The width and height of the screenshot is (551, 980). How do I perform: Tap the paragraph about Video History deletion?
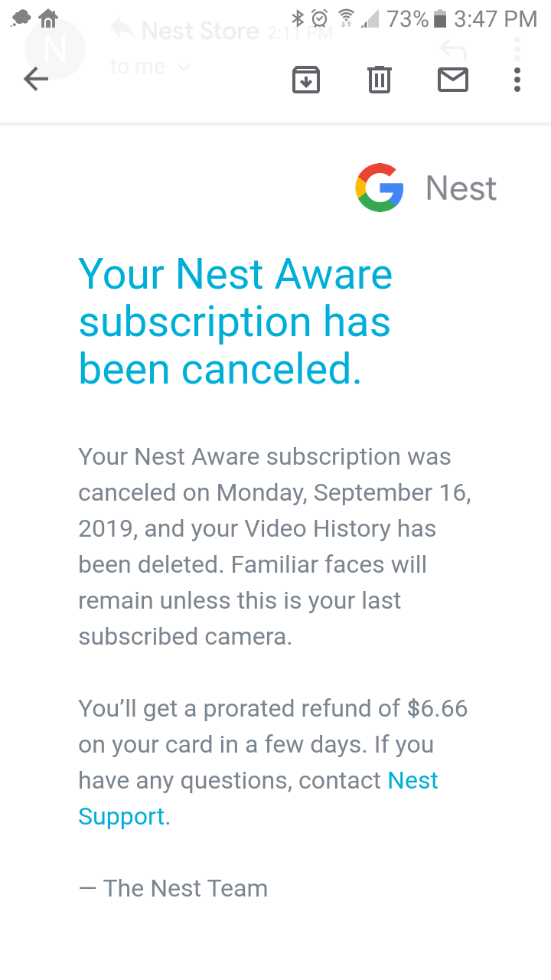click(274, 547)
